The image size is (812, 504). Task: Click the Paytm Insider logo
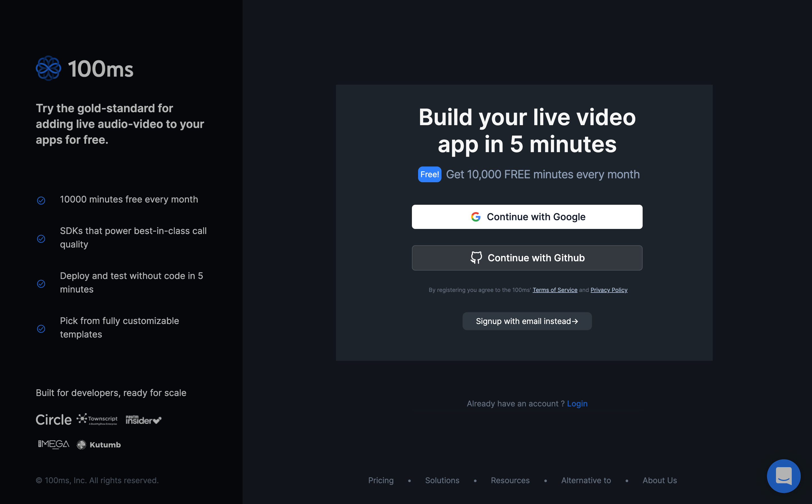pos(143,420)
